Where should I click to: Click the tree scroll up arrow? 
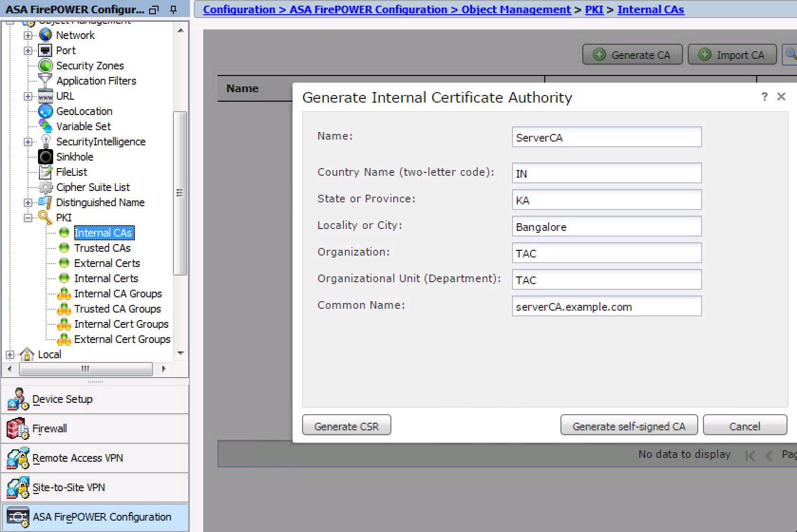click(180, 30)
